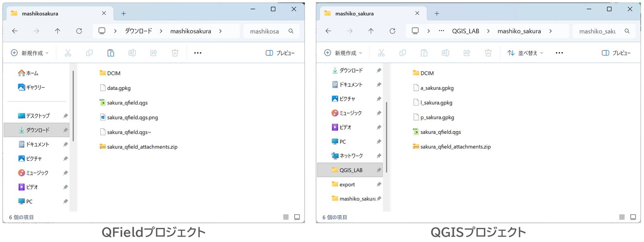Click the cut icon in mashiko_sakura window
This screenshot has width=644, height=242.
(381, 53)
